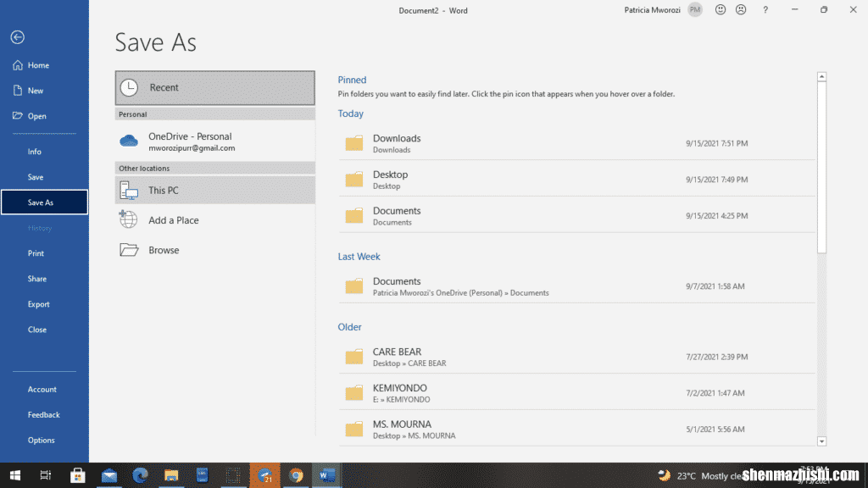
Task: Choose Close in the sidebar
Action: (x=44, y=330)
